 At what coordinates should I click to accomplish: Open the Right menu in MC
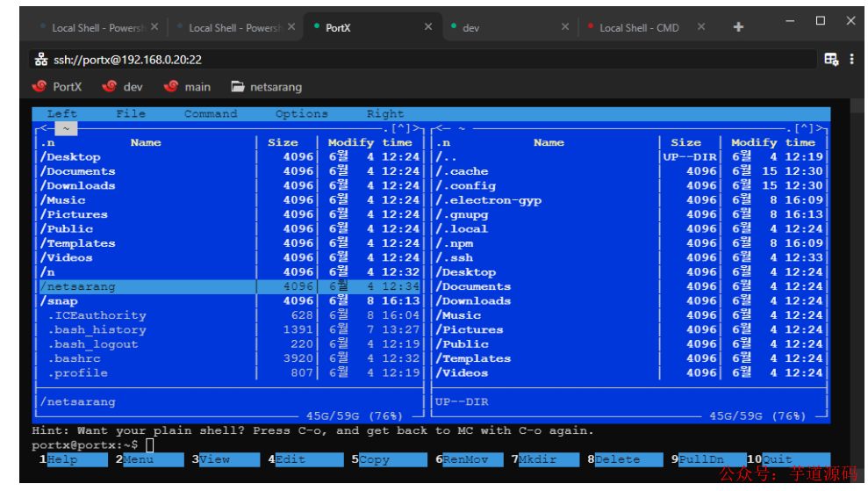point(385,113)
